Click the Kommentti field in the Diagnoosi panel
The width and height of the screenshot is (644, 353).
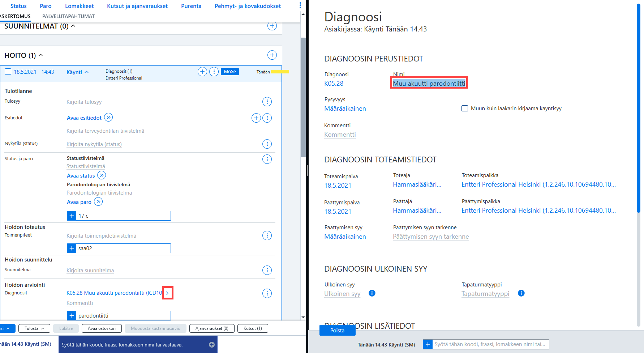coord(340,135)
